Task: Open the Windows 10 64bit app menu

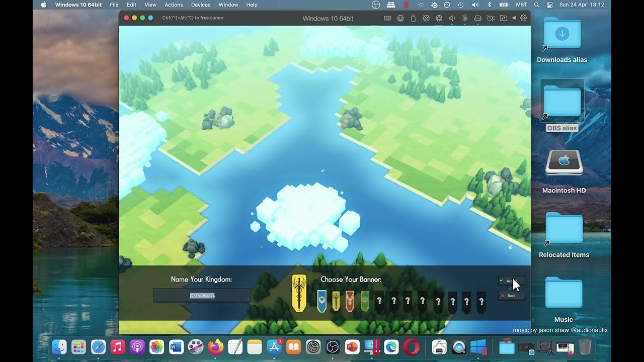Action: click(78, 5)
